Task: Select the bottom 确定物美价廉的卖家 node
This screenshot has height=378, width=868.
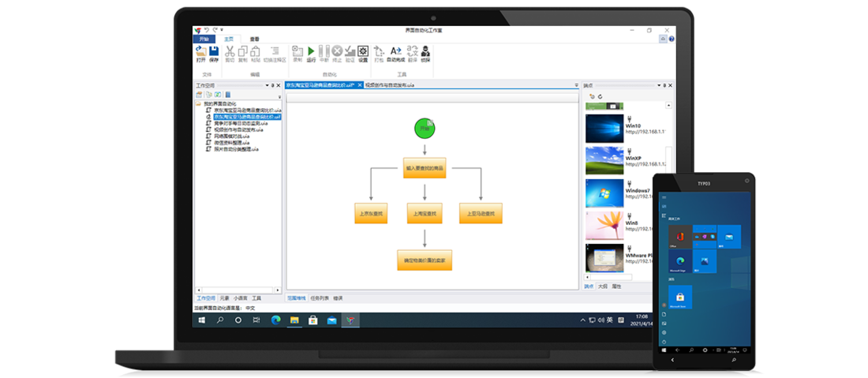Action: point(425,260)
